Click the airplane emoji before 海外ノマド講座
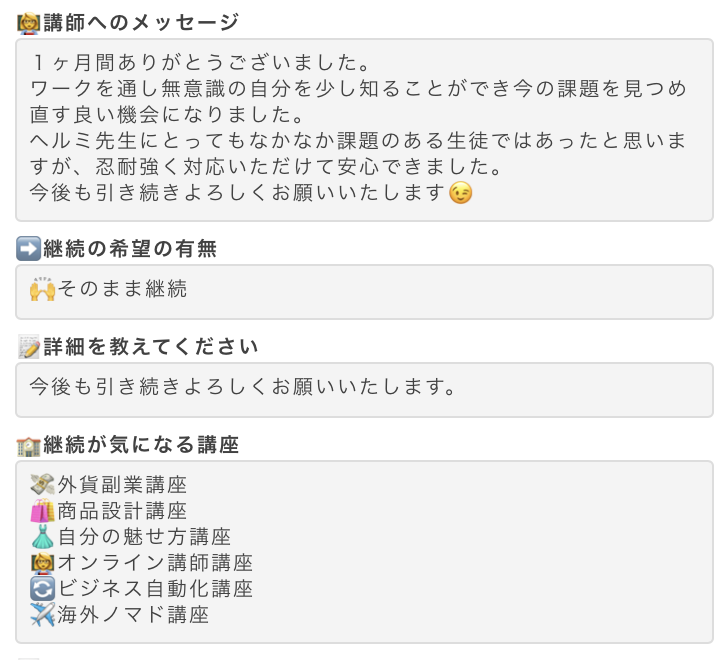 [x=42, y=615]
